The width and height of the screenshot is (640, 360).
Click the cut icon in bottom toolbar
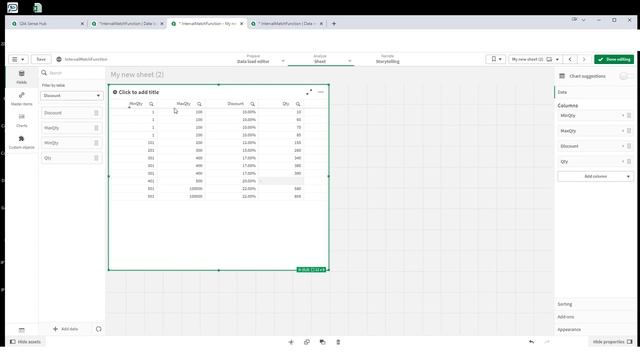pos(291,342)
